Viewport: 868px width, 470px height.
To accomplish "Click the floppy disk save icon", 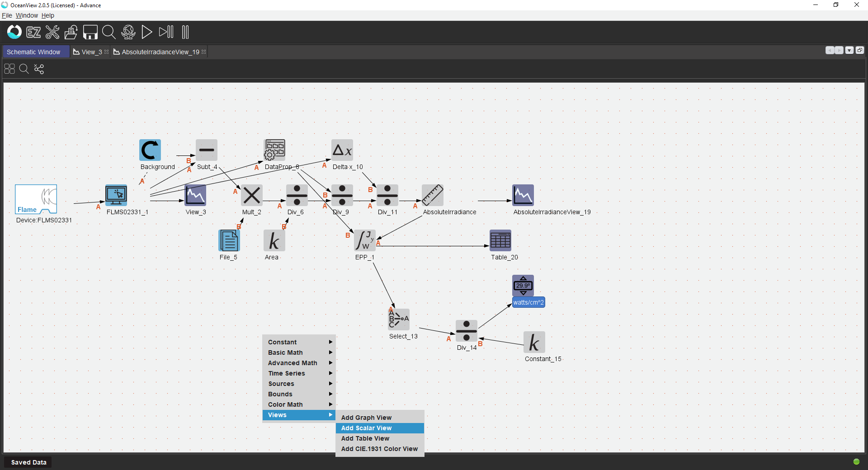I will coord(90,32).
